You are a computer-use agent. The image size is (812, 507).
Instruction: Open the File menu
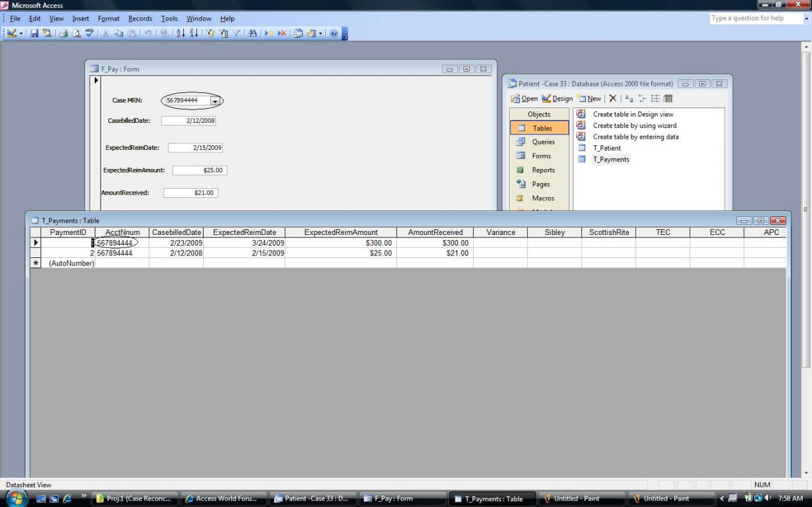[x=15, y=19]
